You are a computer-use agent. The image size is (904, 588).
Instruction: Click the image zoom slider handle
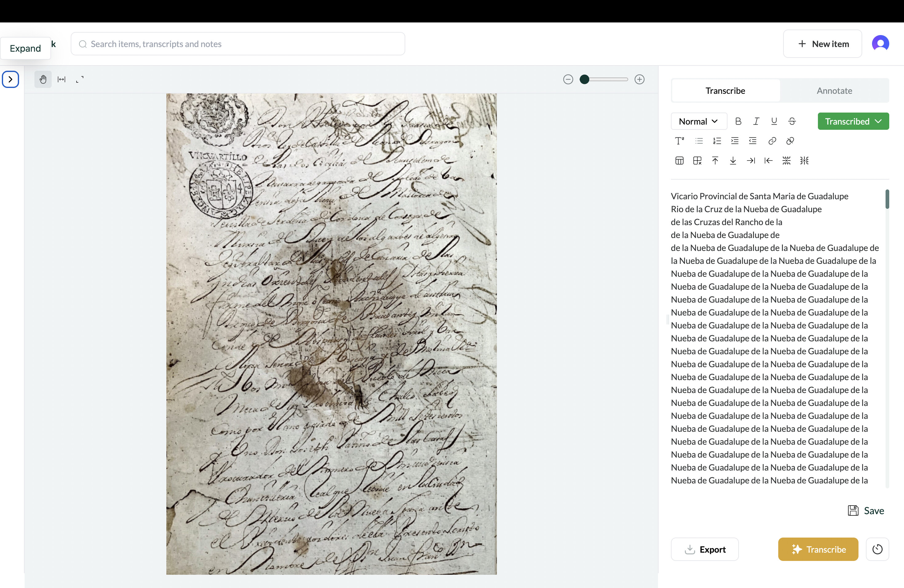[x=585, y=79]
